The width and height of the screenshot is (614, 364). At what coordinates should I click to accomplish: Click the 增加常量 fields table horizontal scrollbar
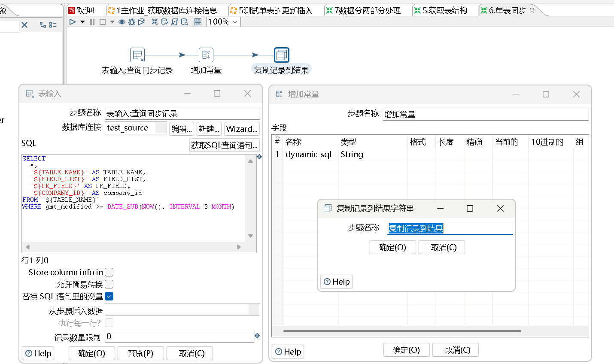click(x=402, y=331)
